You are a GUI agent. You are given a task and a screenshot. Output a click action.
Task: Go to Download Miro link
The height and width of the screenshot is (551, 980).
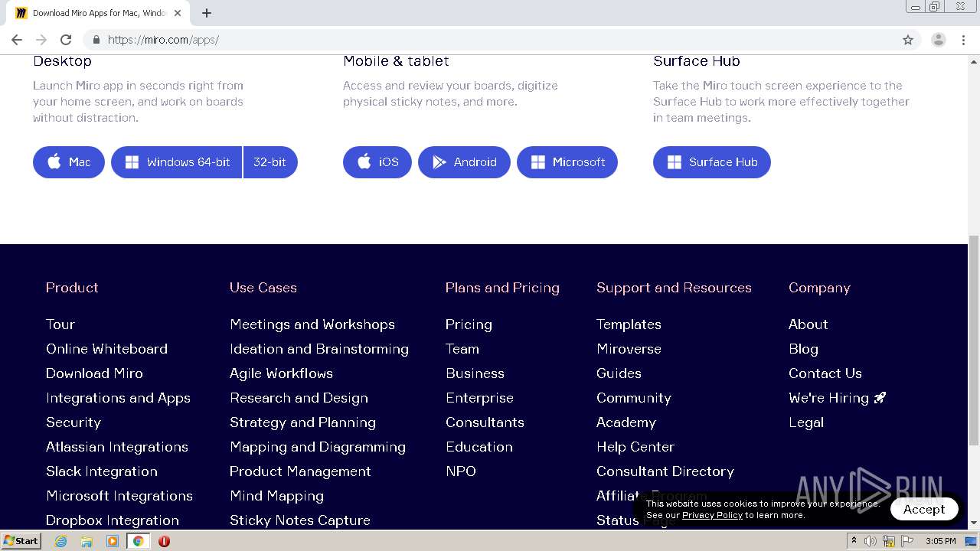[94, 373]
